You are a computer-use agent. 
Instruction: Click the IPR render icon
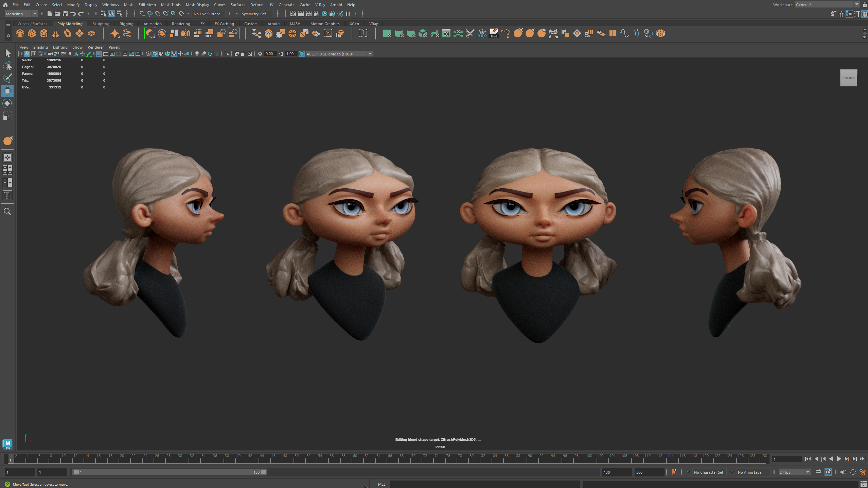[309, 14]
